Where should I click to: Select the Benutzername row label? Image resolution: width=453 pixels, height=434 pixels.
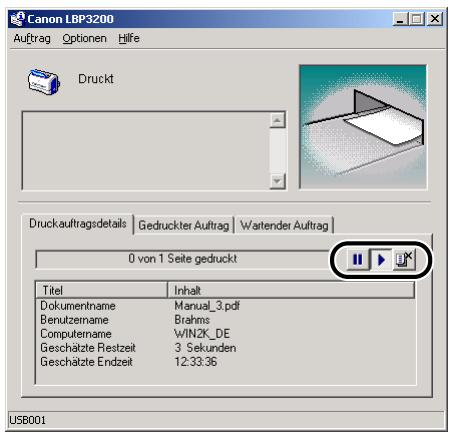(74, 320)
